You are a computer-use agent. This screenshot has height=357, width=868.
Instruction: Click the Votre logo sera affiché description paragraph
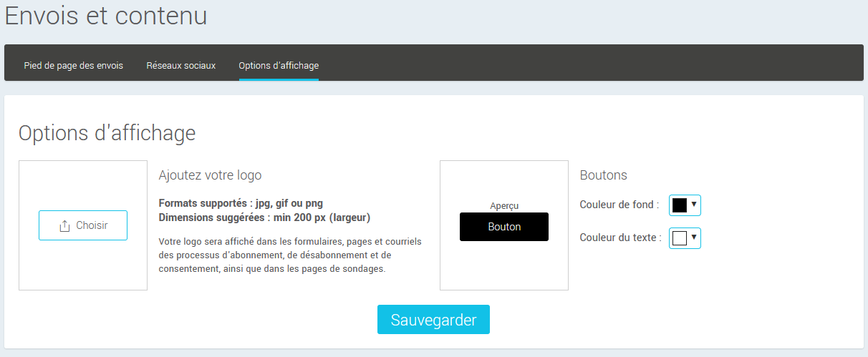click(x=289, y=255)
